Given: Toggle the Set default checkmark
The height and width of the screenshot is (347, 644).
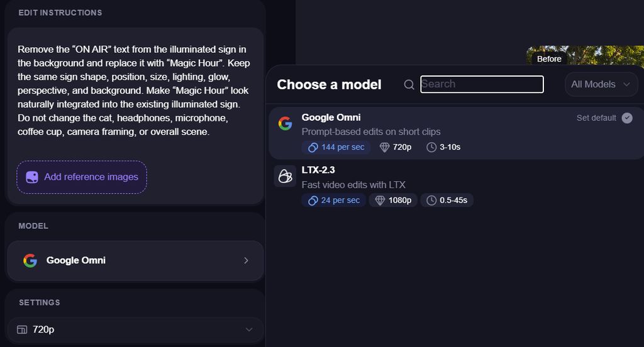Looking at the screenshot, I should coord(627,118).
